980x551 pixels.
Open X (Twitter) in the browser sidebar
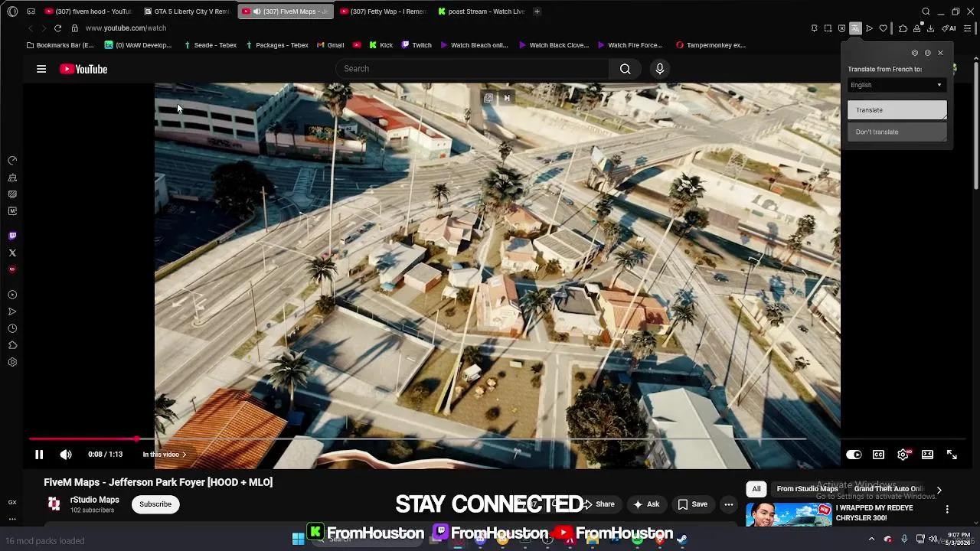[x=12, y=253]
